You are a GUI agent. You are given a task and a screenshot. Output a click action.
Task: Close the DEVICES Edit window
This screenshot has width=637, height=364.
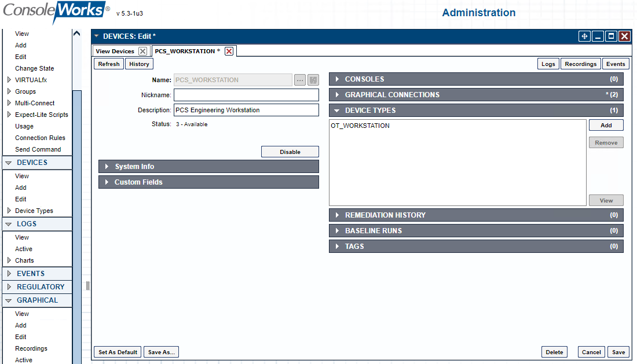coord(624,36)
